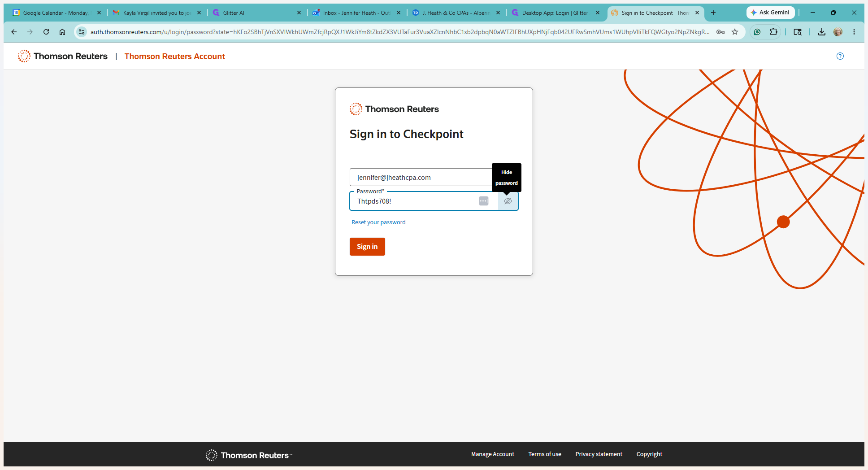Open Manage Account in the footer
Image resolution: width=868 pixels, height=470 pixels.
click(493, 454)
